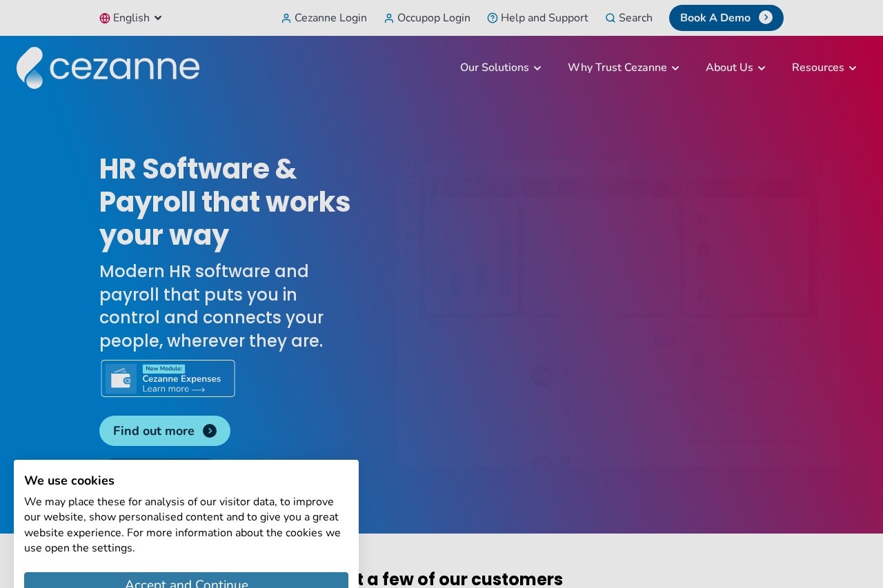The width and height of the screenshot is (883, 588).
Task: Open the Cezanne Expenses new module banner
Action: (168, 378)
